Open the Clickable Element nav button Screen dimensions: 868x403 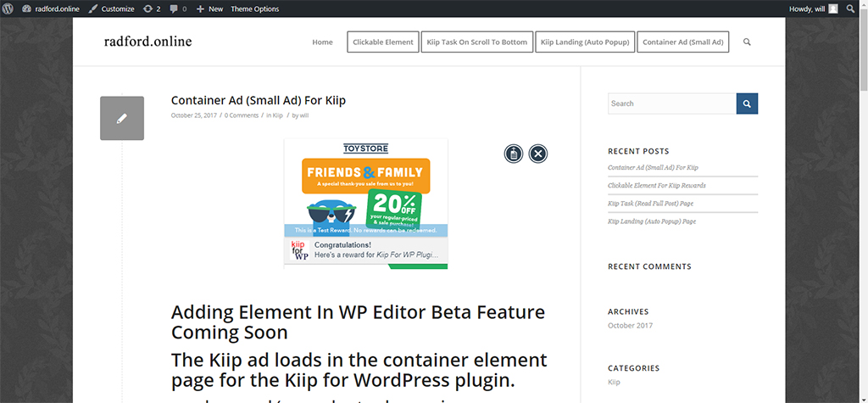coord(383,42)
